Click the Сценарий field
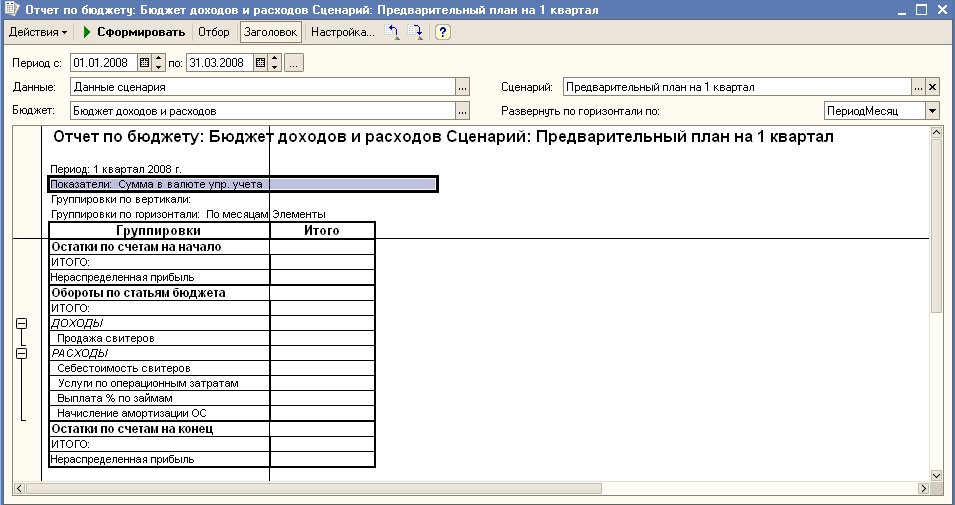This screenshot has height=505, width=955. click(x=737, y=87)
